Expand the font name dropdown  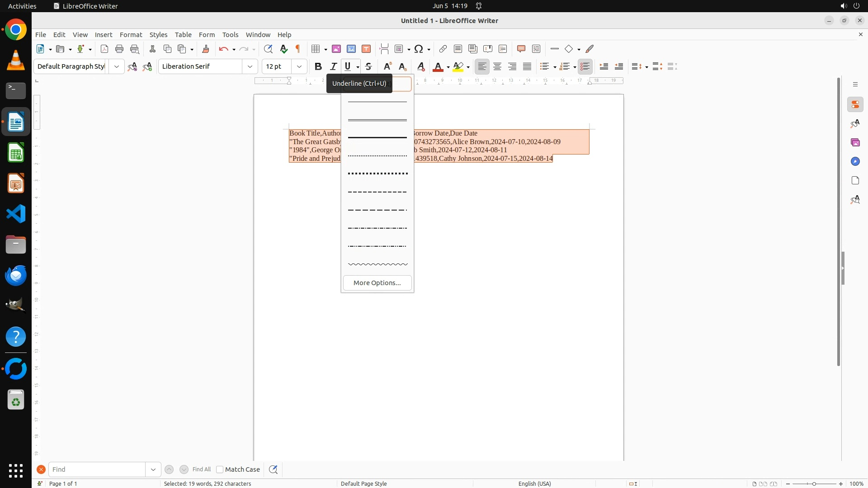pos(250,66)
